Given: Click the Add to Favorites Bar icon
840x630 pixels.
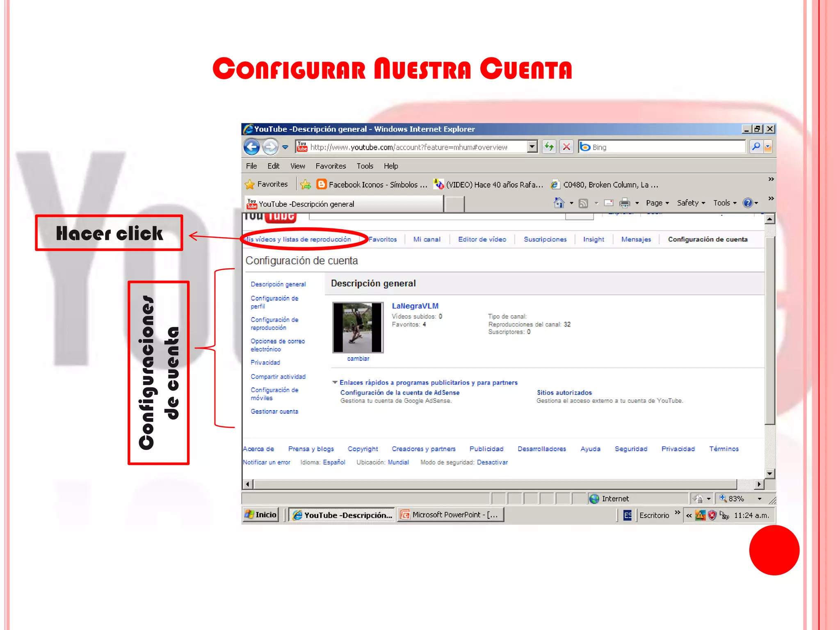Looking at the screenshot, I should [x=305, y=185].
